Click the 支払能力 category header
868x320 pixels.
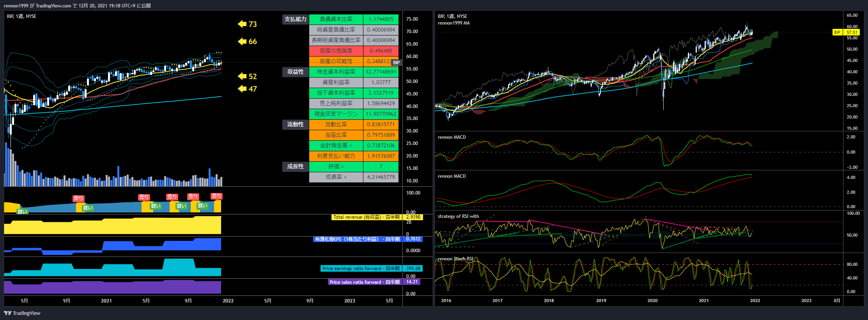(x=296, y=19)
